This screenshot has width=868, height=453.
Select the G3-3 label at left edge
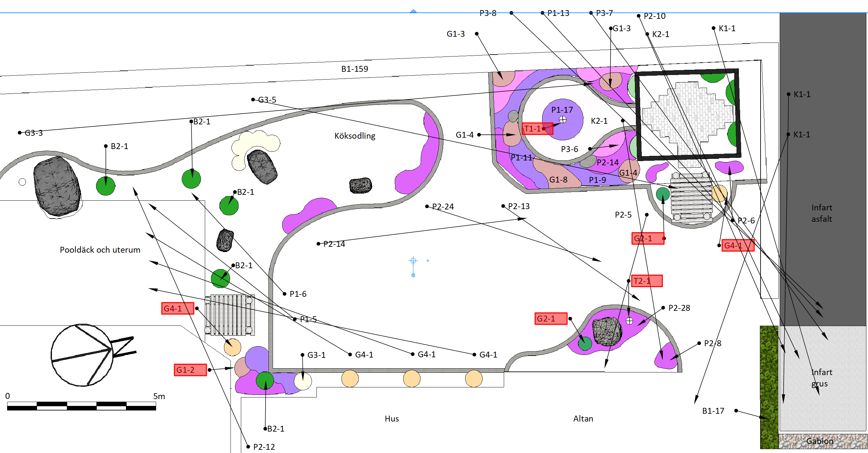pos(33,133)
